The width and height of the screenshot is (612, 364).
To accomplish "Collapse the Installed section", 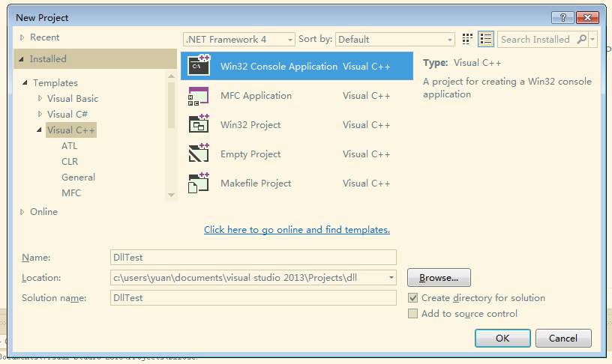I will [22, 59].
